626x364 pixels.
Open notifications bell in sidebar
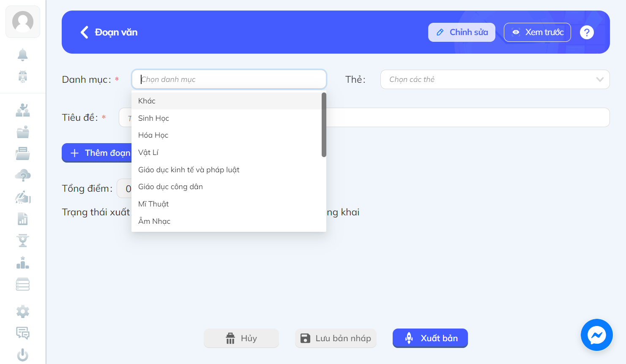pyautogui.click(x=23, y=55)
